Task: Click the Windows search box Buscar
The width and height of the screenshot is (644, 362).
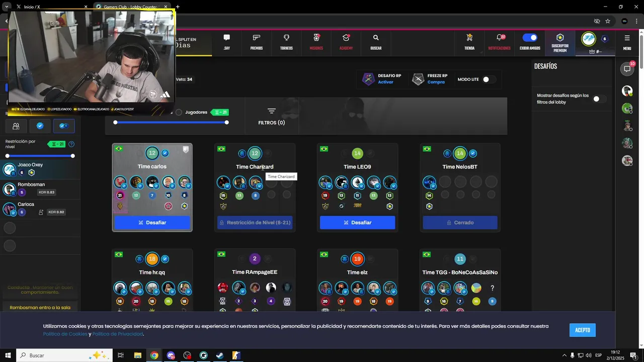Action: tap(64, 355)
